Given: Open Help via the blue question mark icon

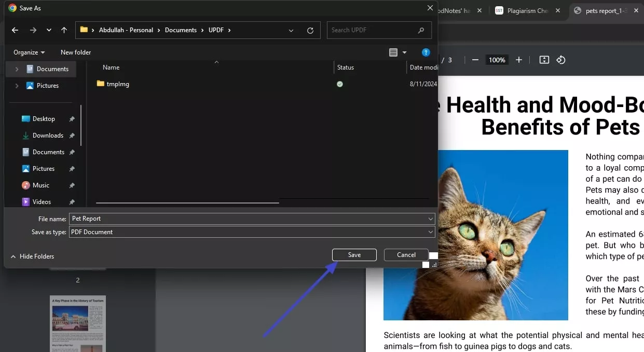Looking at the screenshot, I should tap(426, 52).
